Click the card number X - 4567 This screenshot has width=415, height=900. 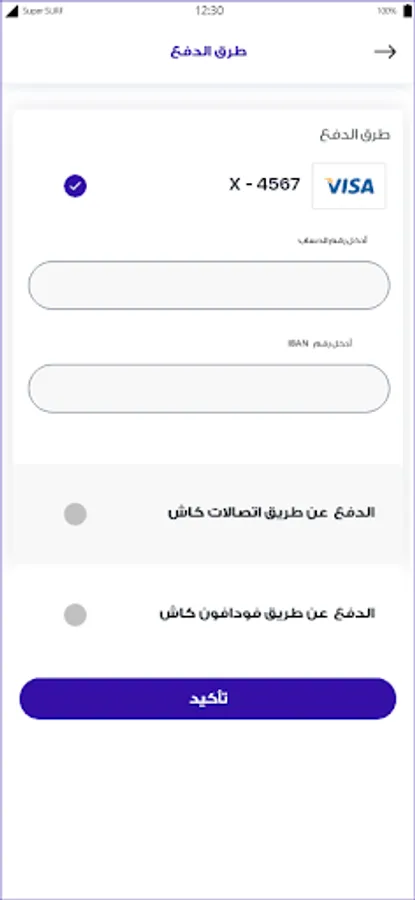(265, 184)
